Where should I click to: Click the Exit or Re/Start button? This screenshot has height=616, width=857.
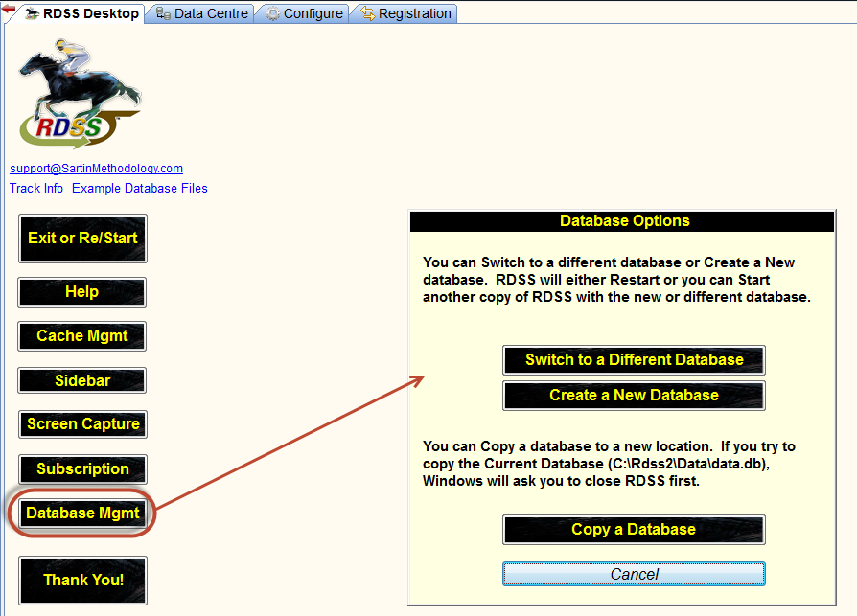click(x=82, y=239)
